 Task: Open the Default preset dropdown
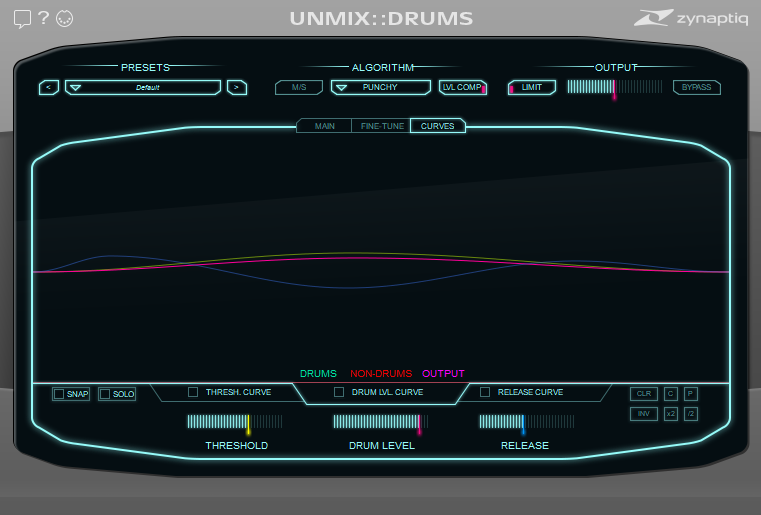(143, 87)
